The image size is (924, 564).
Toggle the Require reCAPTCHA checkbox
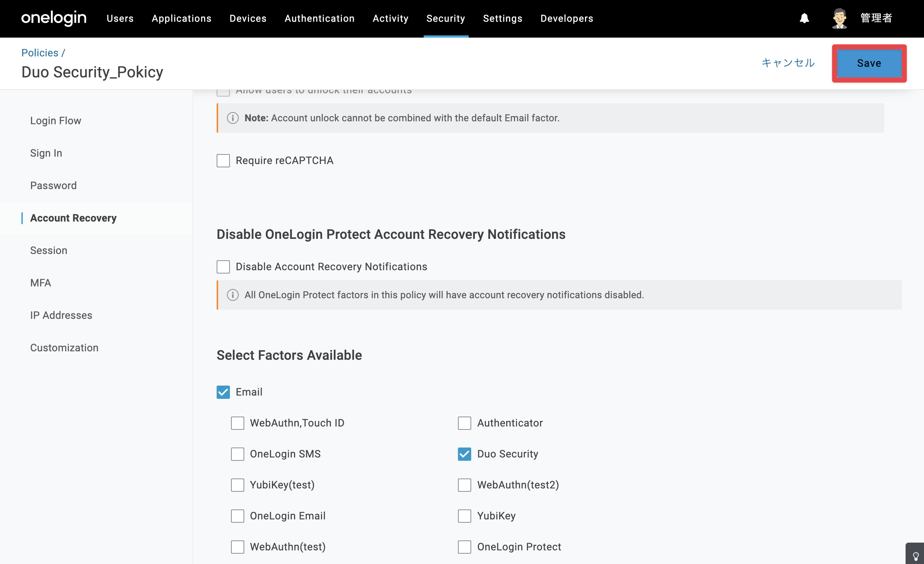[223, 161]
